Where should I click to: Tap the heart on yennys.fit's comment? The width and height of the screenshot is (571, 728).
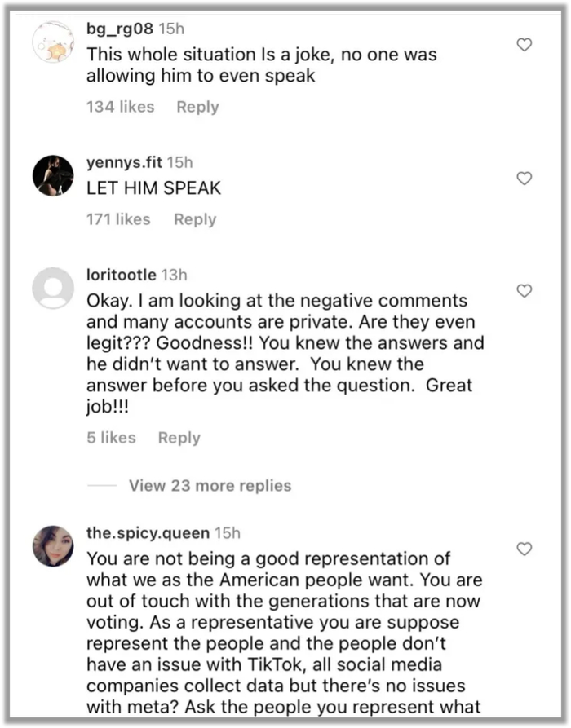coord(525,178)
